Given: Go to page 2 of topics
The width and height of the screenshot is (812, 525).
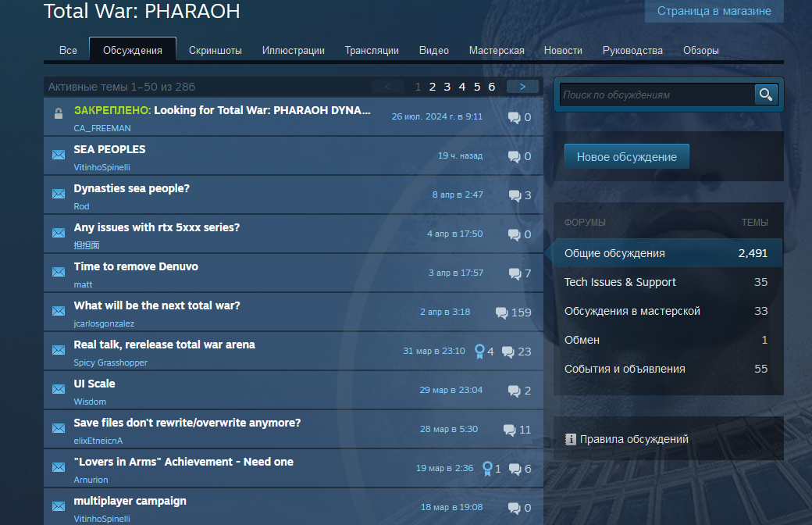Looking at the screenshot, I should (433, 87).
